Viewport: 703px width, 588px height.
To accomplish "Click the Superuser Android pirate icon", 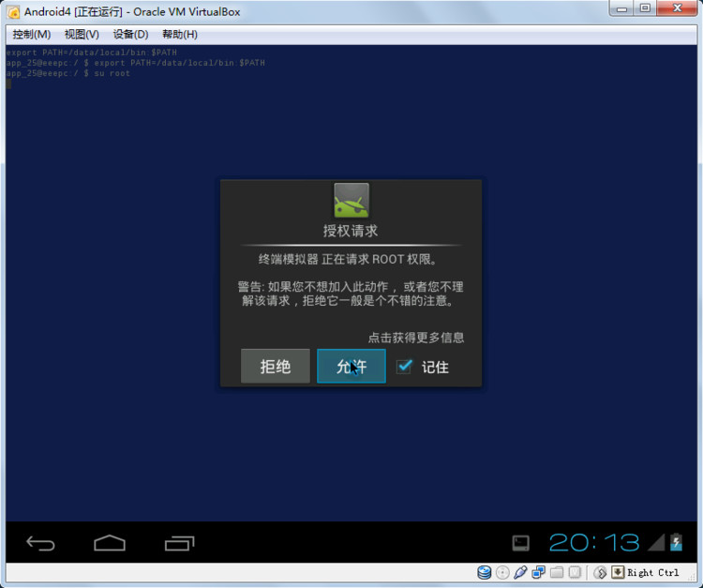I will [351, 200].
